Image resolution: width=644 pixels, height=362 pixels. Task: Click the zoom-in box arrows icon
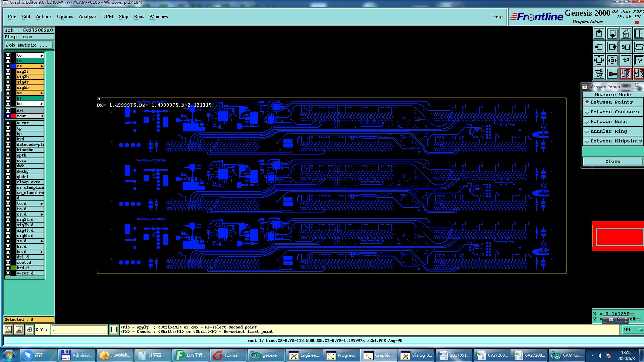599,61
